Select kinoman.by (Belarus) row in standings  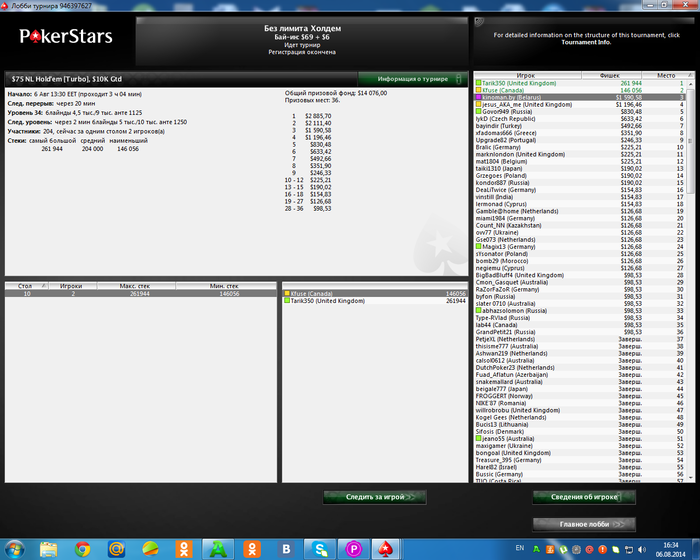[x=580, y=97]
